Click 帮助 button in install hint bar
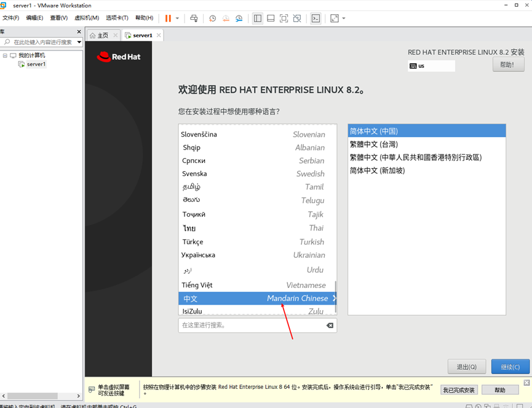Viewport: 532px width, 408px height. click(500, 390)
